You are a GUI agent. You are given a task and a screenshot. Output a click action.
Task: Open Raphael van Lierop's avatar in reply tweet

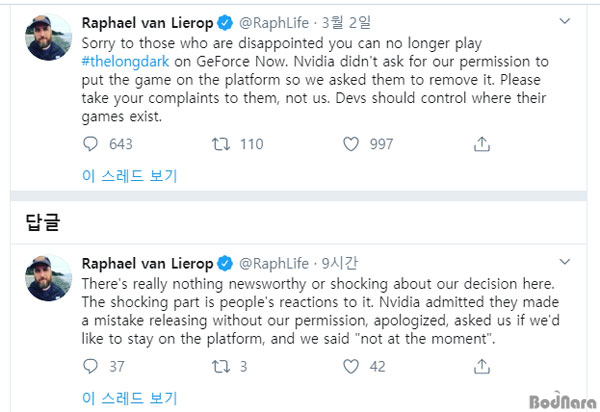pos(48,278)
